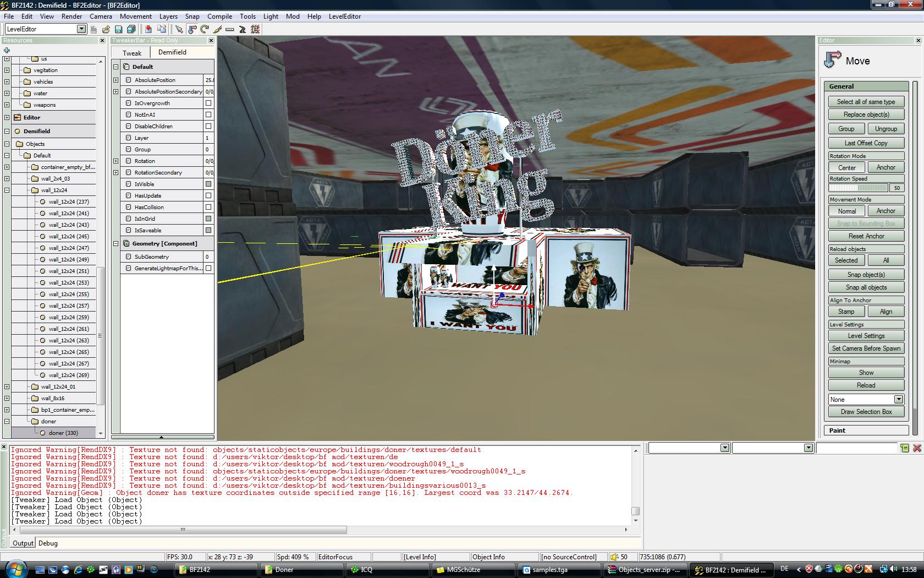Click the red X icon in filter bar
The width and height of the screenshot is (924, 578).
917,448
